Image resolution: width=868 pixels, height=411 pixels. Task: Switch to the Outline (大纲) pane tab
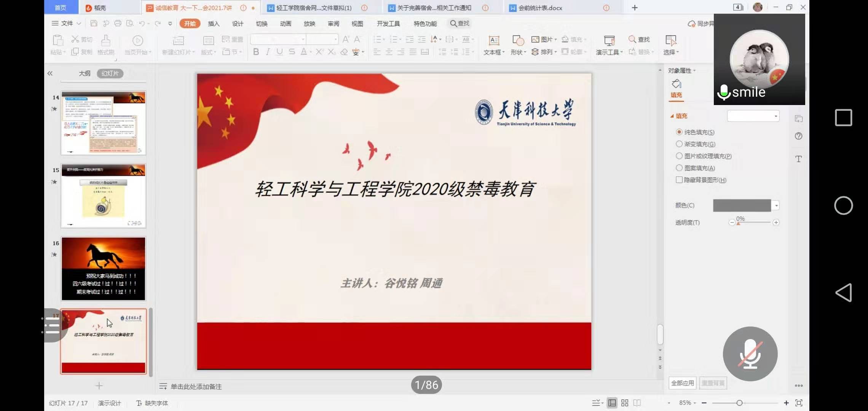tap(85, 73)
